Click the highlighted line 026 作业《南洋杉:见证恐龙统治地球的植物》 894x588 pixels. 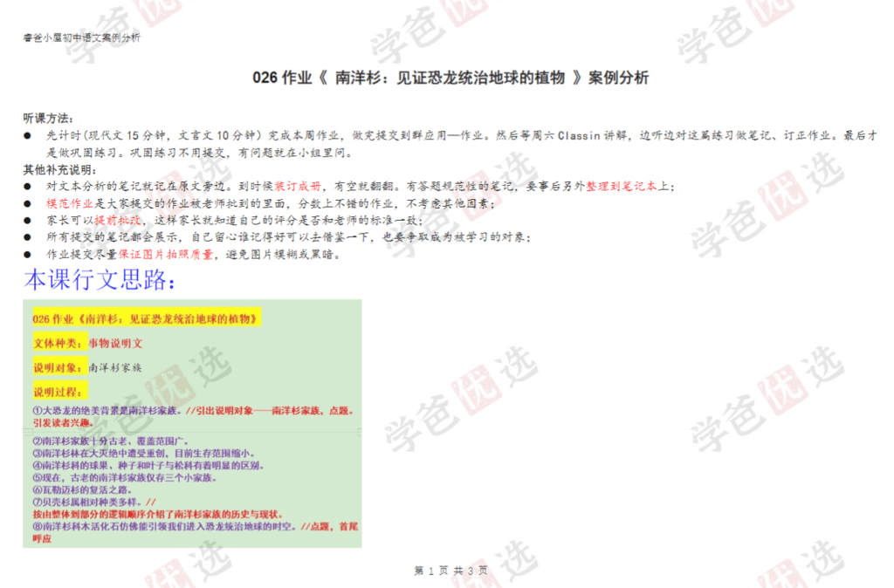click(146, 318)
